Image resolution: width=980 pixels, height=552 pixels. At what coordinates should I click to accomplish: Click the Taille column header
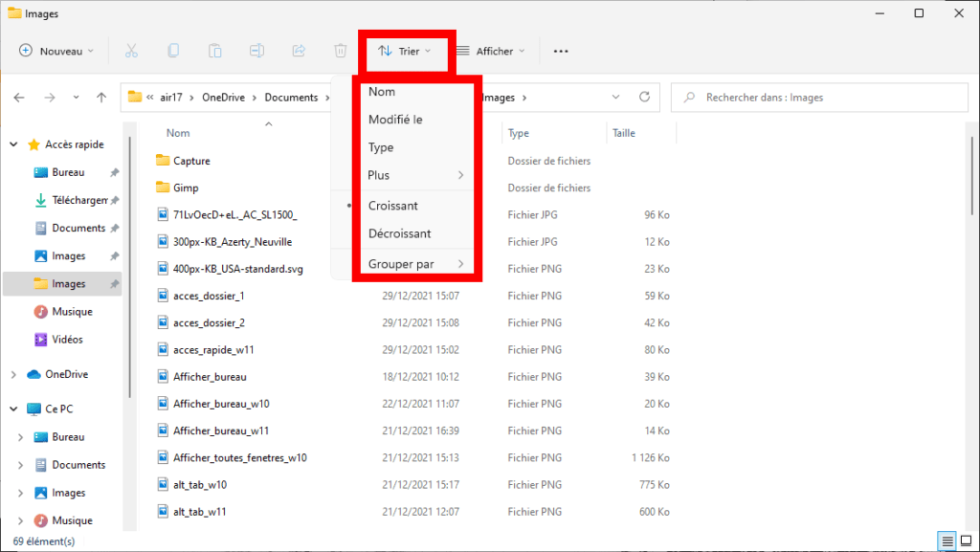click(624, 133)
